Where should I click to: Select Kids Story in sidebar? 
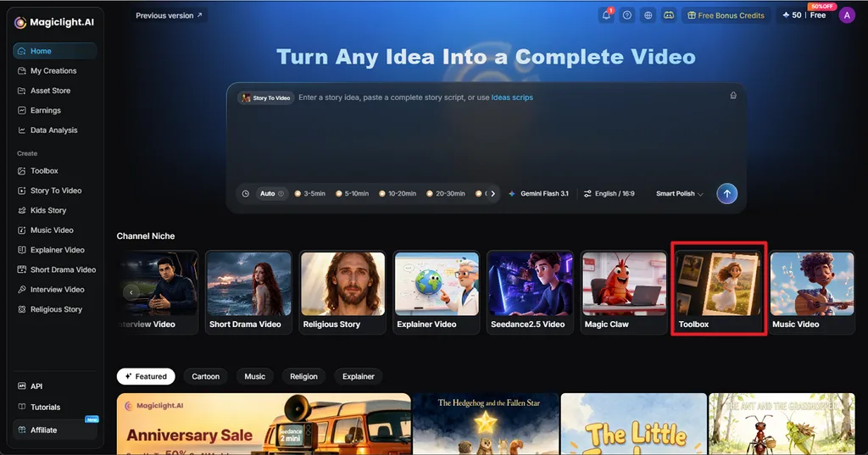pos(55,210)
